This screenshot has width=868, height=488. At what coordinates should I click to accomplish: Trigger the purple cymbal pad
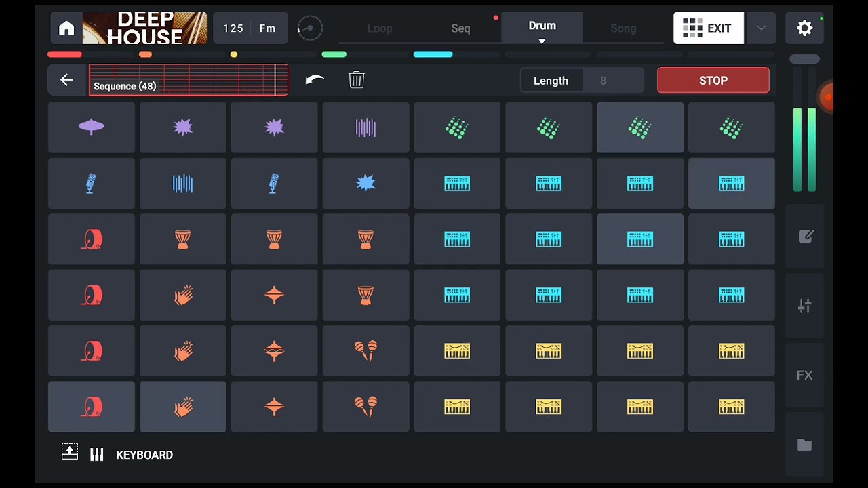point(92,127)
